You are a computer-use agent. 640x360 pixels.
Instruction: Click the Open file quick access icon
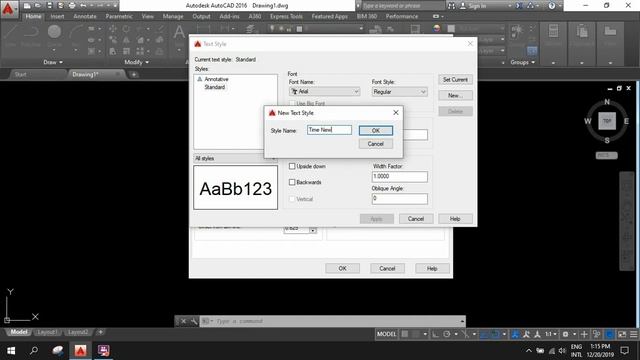click(38, 6)
